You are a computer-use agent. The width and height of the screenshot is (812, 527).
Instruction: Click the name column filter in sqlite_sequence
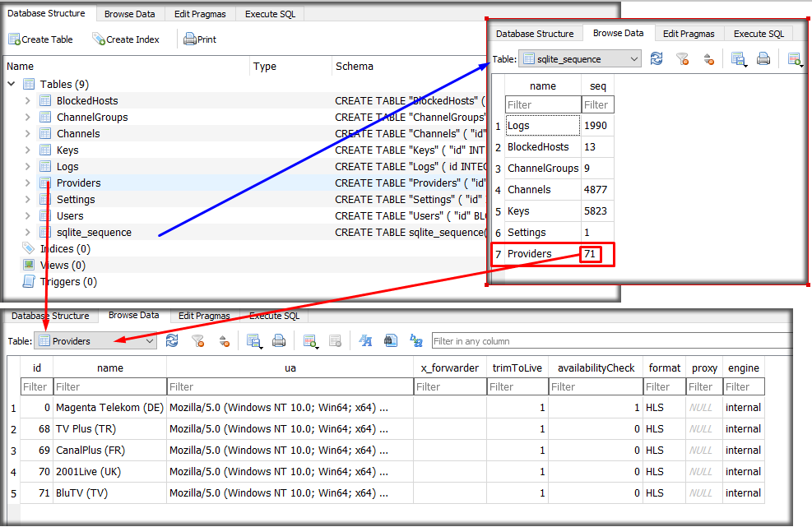[x=543, y=104]
